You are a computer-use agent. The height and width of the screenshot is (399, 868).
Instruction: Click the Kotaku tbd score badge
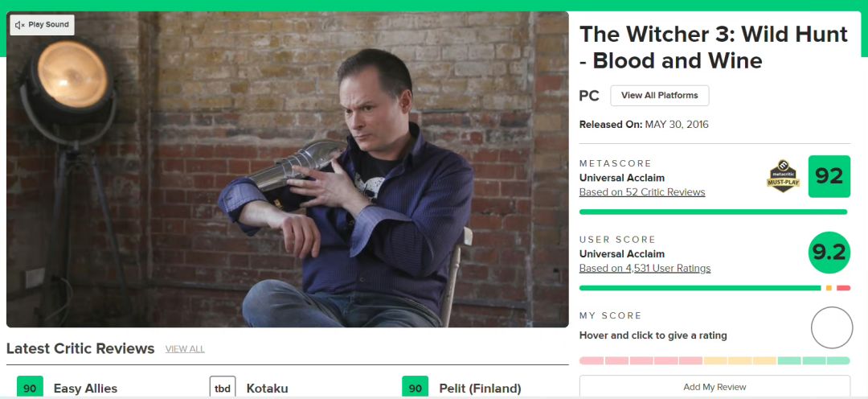(x=223, y=388)
